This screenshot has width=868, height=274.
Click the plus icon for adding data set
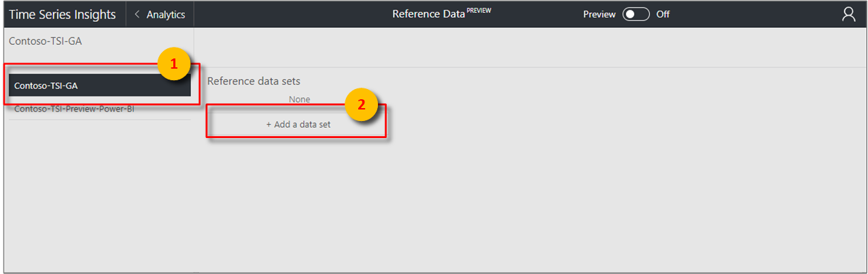(x=268, y=125)
